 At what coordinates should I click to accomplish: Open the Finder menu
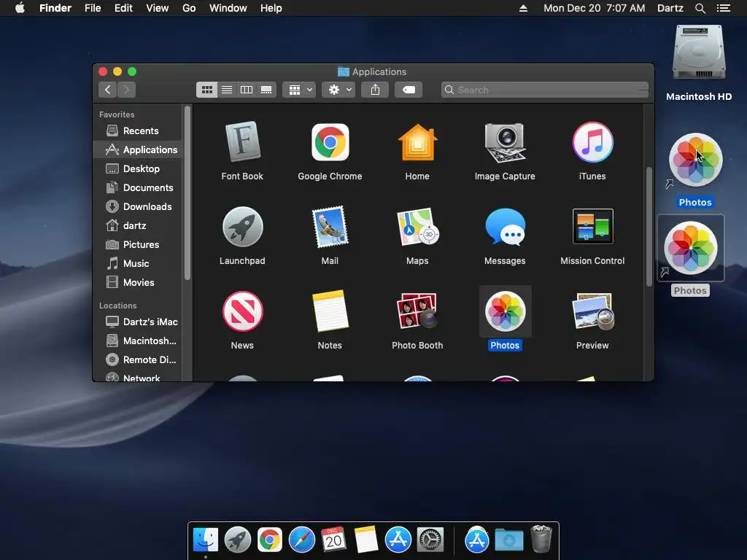coord(55,8)
